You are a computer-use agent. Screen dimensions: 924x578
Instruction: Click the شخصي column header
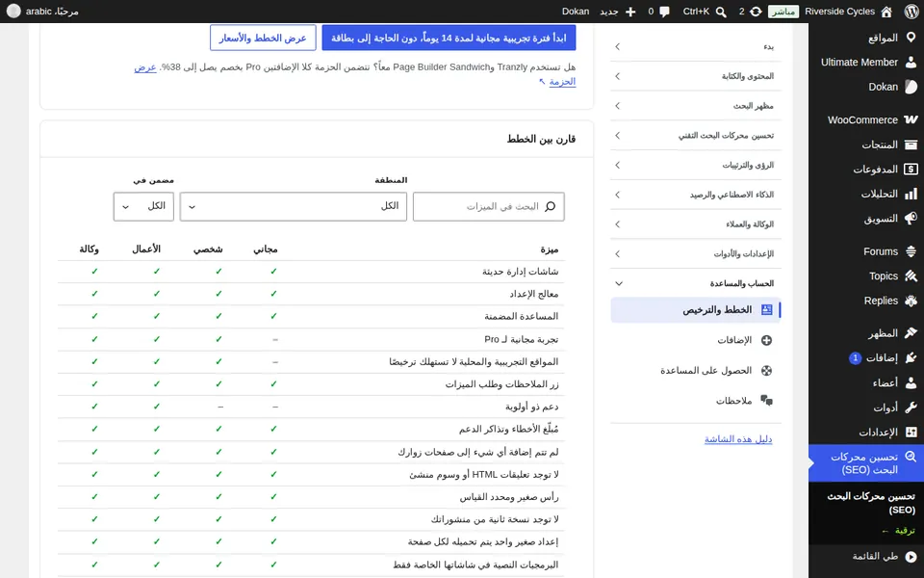pos(208,249)
